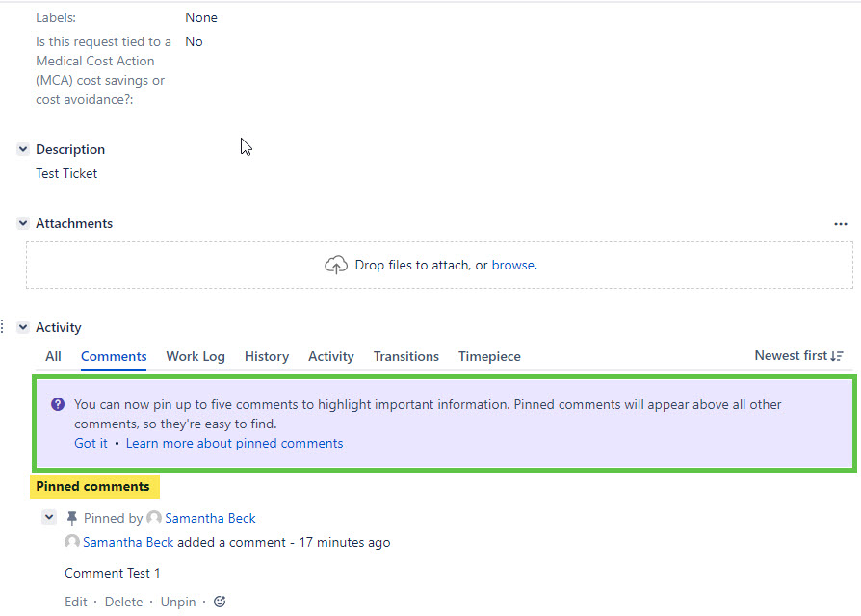Open Samantha Beck link in added a comment line
The width and height of the screenshot is (861, 616).
click(128, 542)
